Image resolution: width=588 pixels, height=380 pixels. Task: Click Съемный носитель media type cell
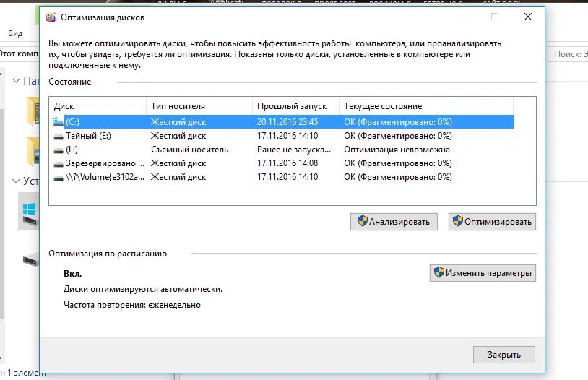click(189, 150)
